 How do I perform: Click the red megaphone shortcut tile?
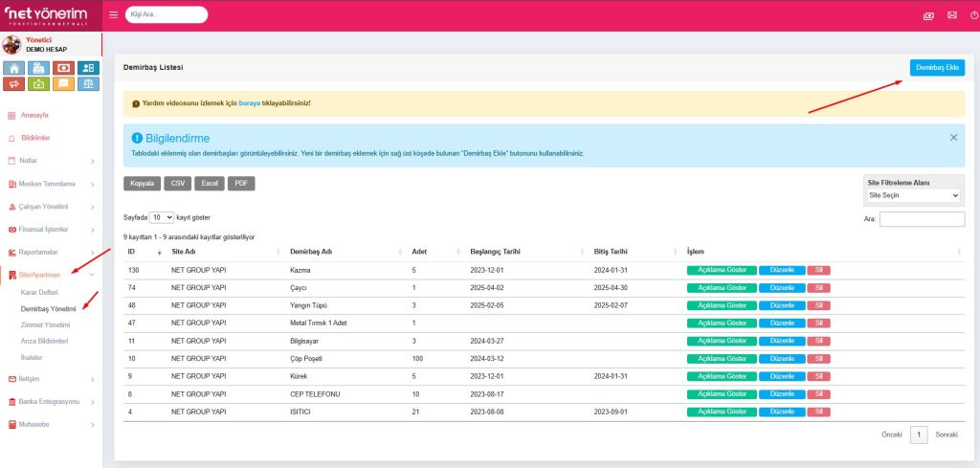(x=14, y=83)
